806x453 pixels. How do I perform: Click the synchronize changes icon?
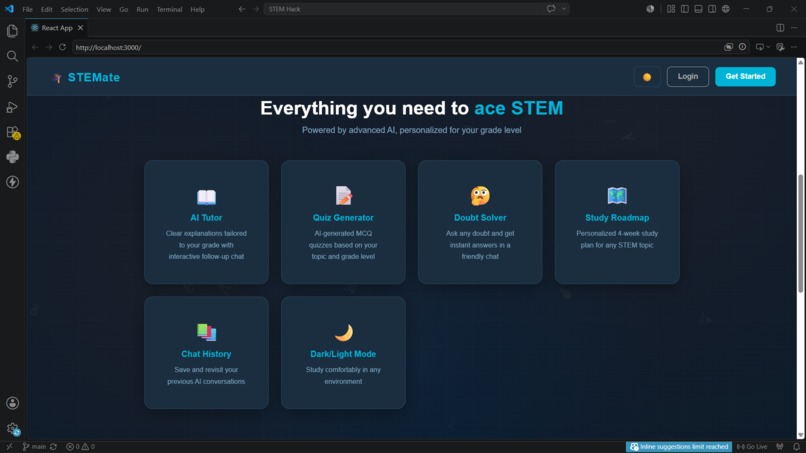[53, 447]
